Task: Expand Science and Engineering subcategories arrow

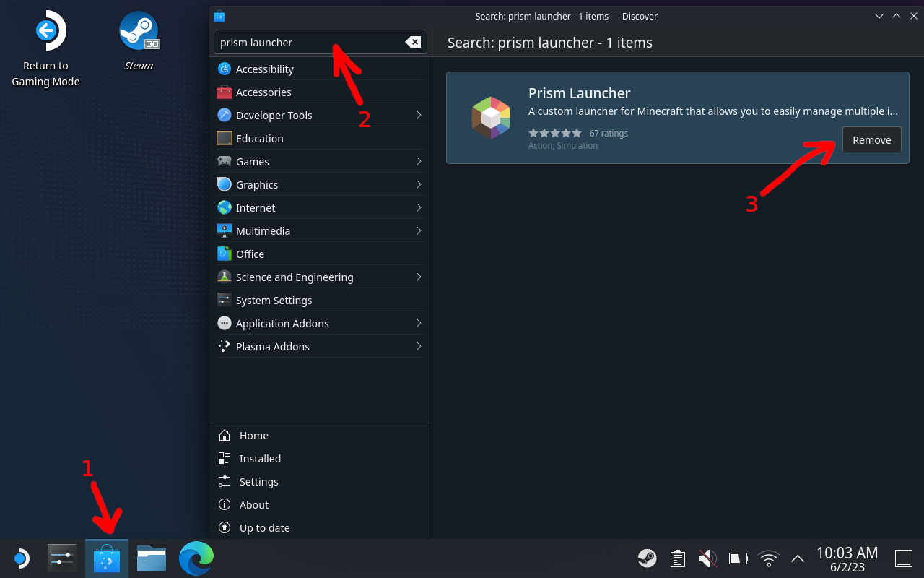Action: pos(419,277)
